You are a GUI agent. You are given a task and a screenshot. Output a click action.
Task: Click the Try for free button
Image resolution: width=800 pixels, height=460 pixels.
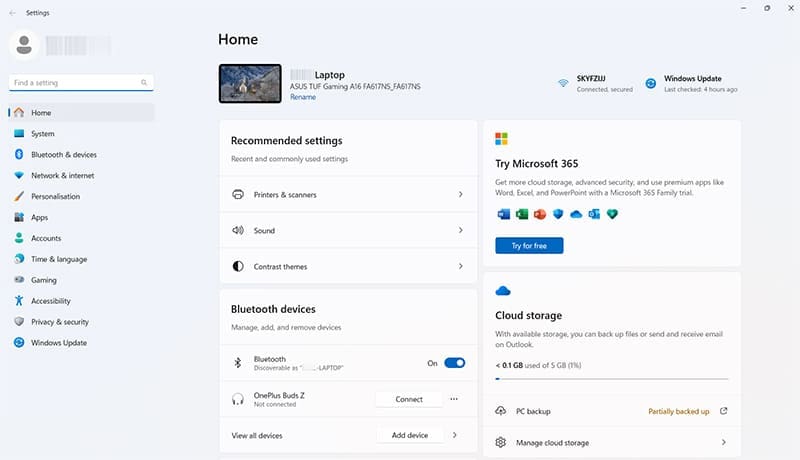529,245
